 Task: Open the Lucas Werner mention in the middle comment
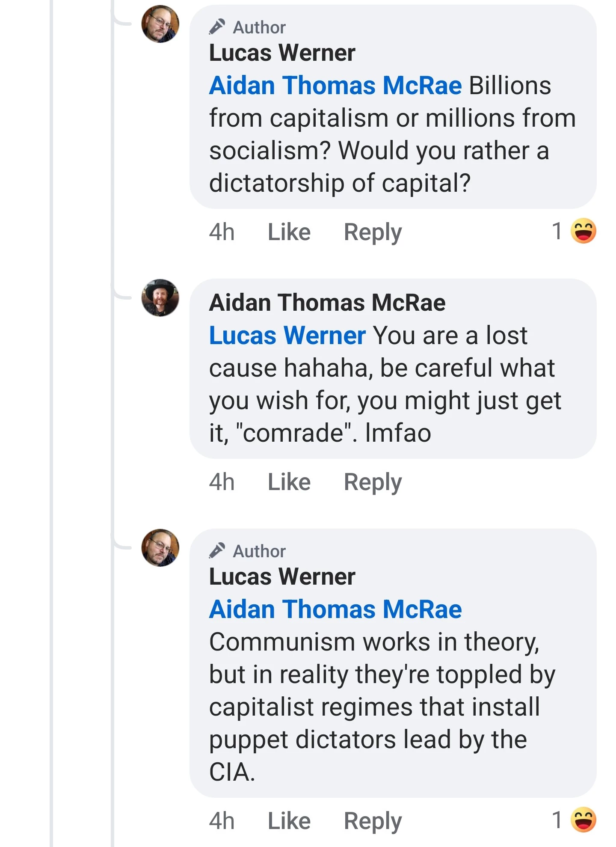[x=287, y=336]
